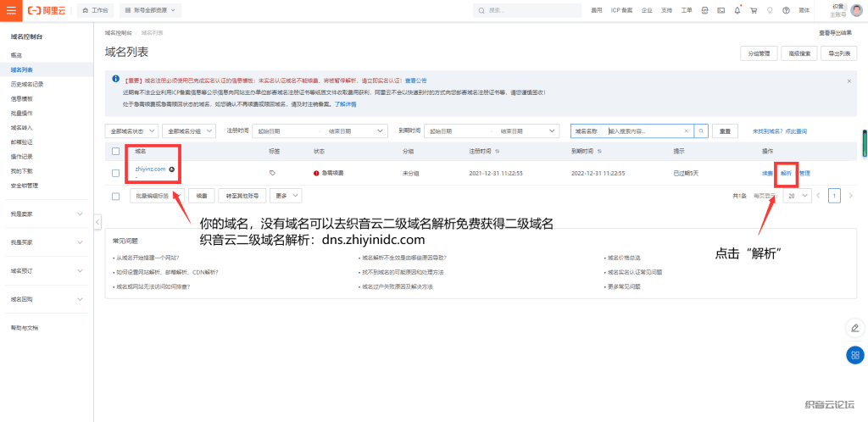This screenshot has height=422, width=868.
Task: Go to 概览 in the sidebar
Action: pyautogui.click(x=16, y=55)
